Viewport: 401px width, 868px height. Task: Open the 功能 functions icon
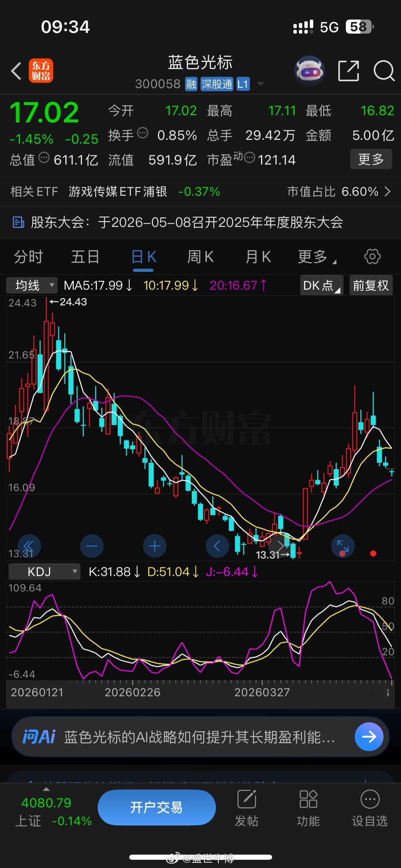[x=308, y=799]
